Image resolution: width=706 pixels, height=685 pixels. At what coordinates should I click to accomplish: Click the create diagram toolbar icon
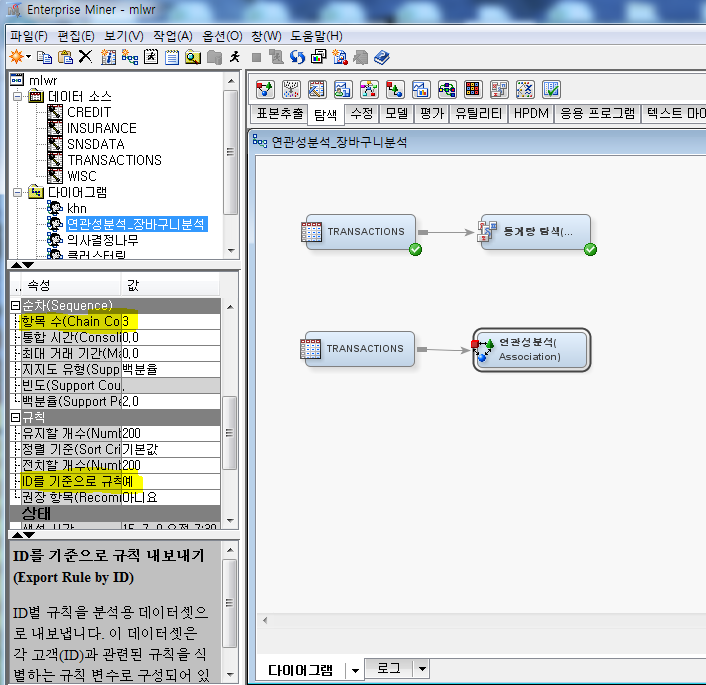pyautogui.click(x=129, y=57)
